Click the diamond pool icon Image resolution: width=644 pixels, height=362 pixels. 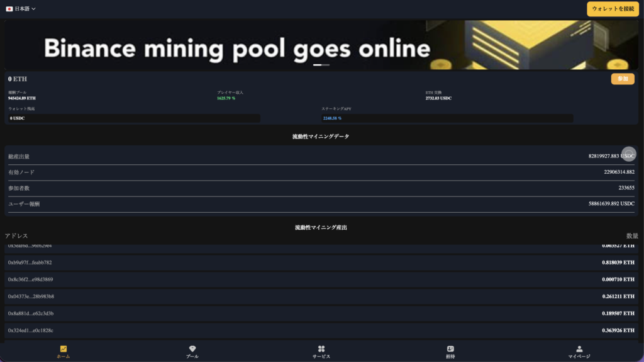pyautogui.click(x=192, y=349)
